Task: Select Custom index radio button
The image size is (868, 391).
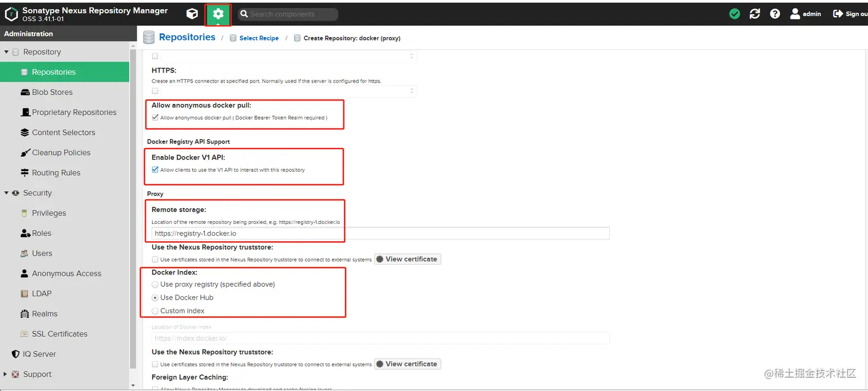Action: click(155, 311)
